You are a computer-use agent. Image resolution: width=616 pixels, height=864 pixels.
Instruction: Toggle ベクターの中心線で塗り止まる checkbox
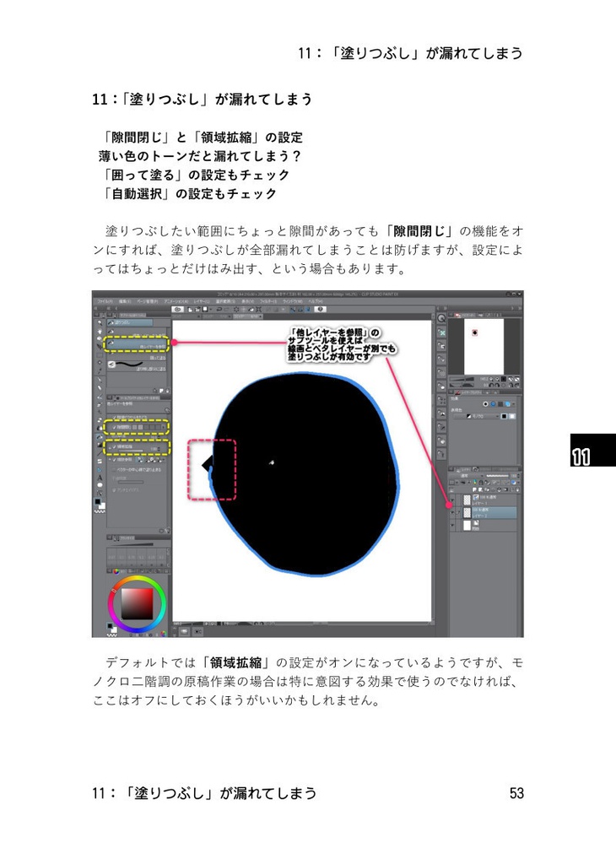tap(114, 469)
